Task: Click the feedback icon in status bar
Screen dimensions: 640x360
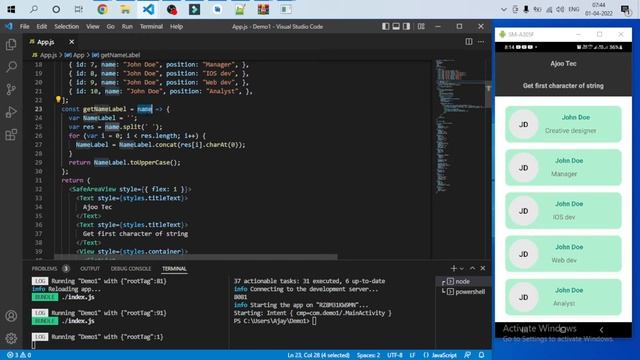Action: (x=467, y=355)
